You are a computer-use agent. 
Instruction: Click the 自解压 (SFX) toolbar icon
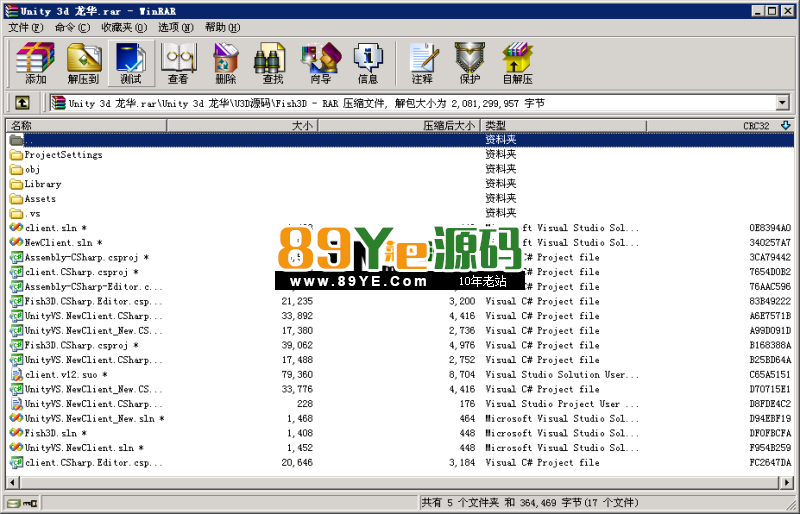coord(517,63)
